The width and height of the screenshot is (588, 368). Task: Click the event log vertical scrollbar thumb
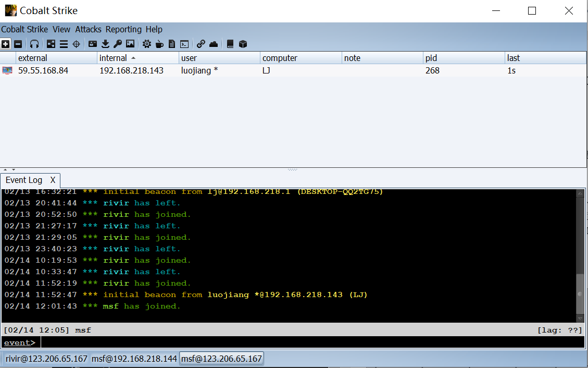pos(580,294)
